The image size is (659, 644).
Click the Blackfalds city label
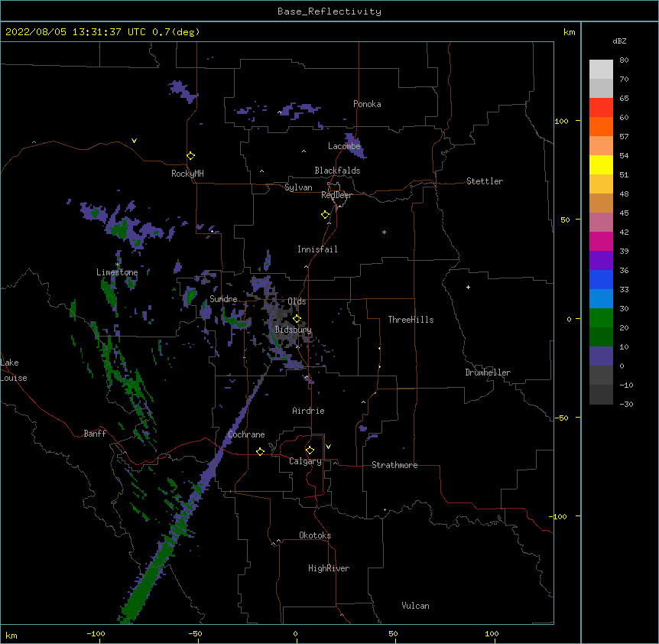tap(337, 171)
